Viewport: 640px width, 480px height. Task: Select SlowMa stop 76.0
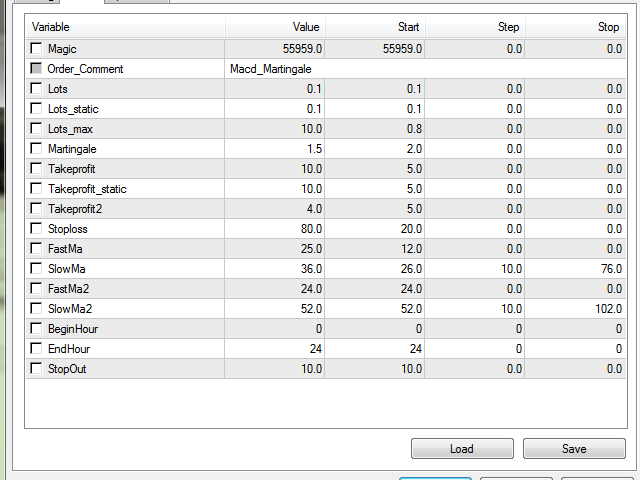(x=611, y=269)
